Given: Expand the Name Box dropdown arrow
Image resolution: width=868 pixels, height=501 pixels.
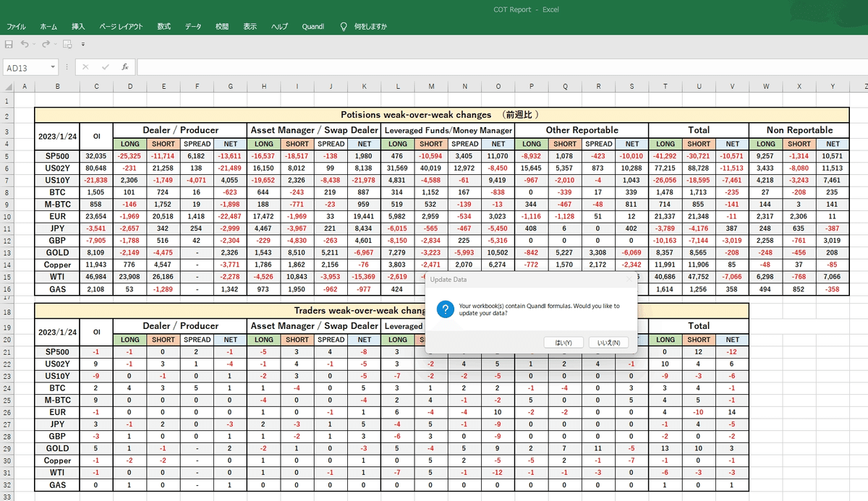Looking at the screenshot, I should [x=53, y=67].
